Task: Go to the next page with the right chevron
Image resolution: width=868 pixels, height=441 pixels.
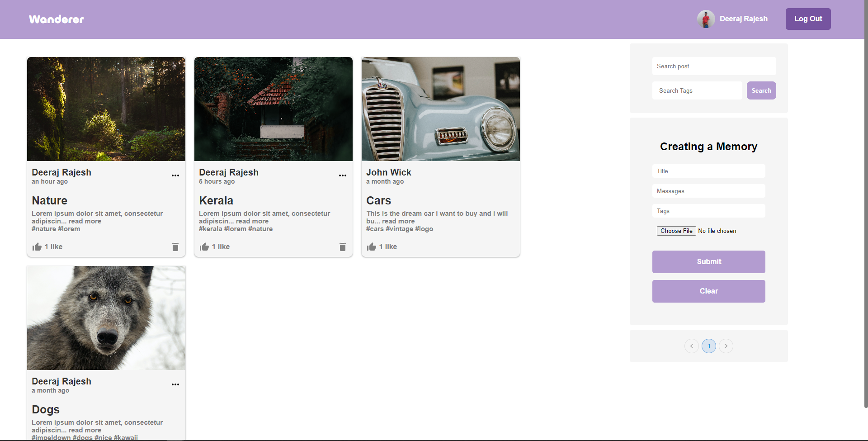Action: (726, 346)
